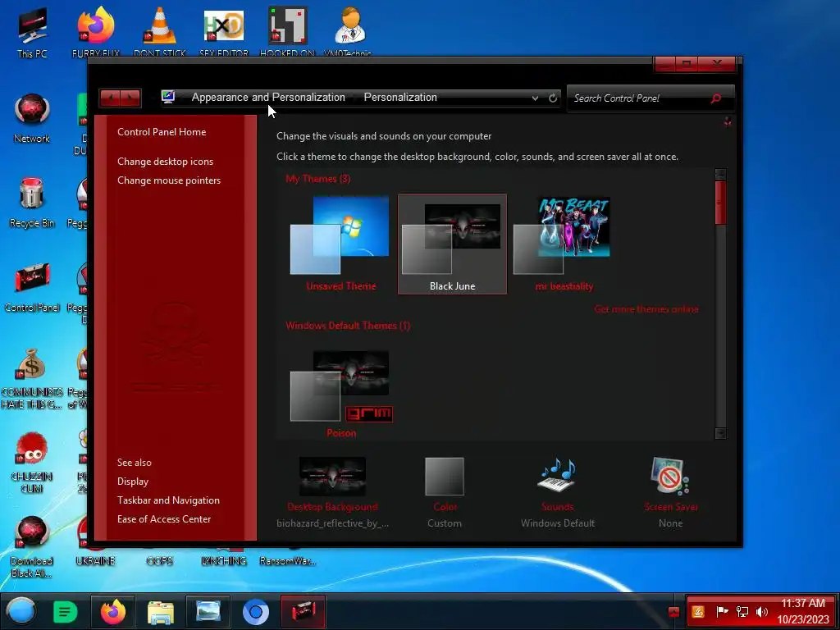Focus the Search Control Panel field
Viewport: 840px width, 630px height.
[640, 98]
